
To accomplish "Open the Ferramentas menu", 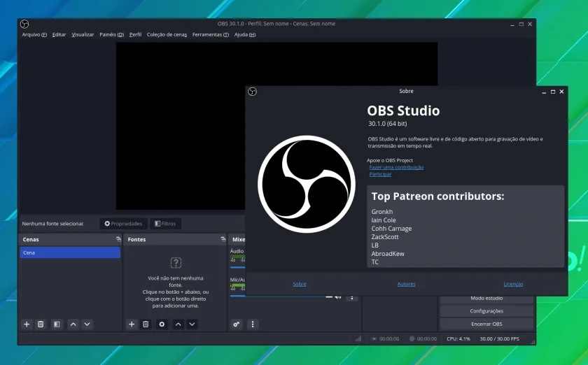I will point(211,34).
